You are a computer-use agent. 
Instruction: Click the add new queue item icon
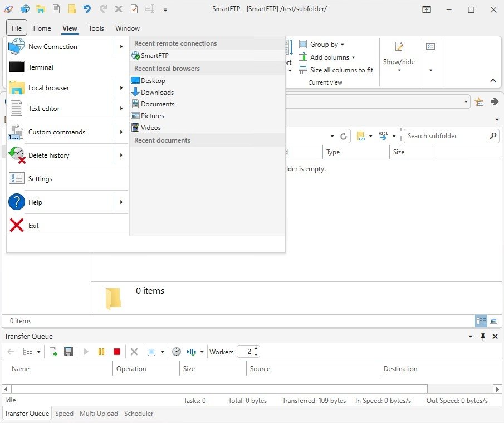[53, 352]
